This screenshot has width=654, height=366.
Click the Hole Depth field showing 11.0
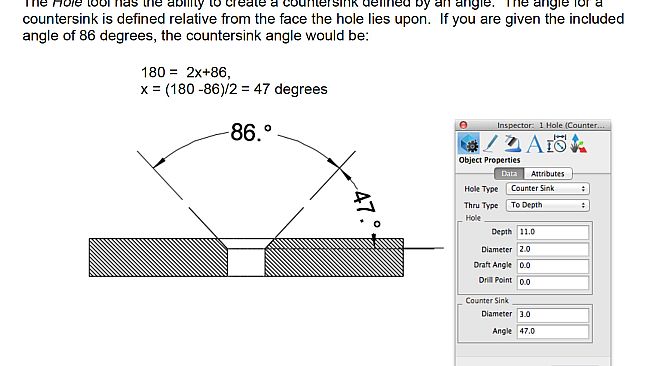point(553,232)
